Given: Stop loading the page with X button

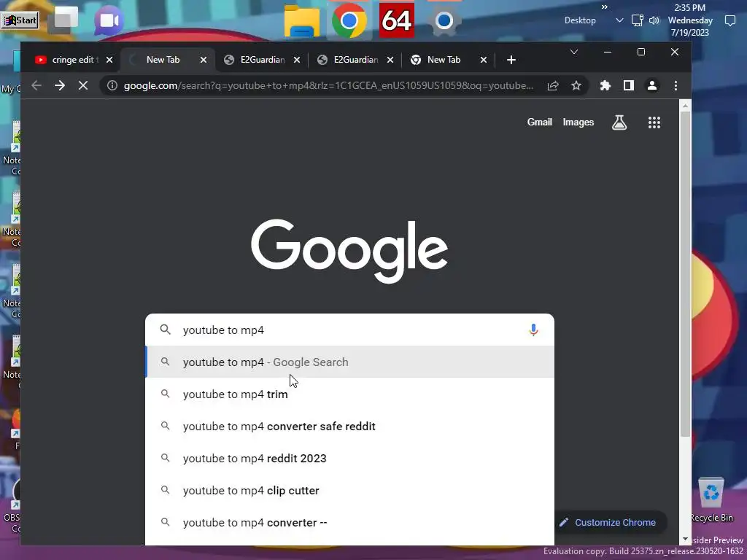Looking at the screenshot, I should click(83, 86).
